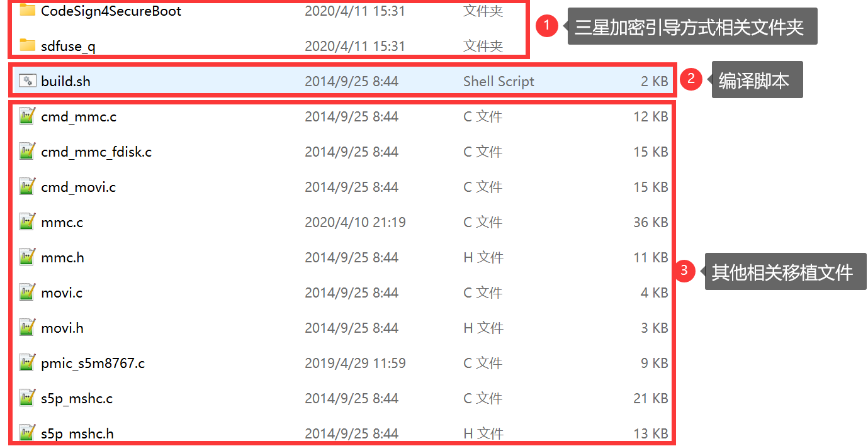Image resolution: width=868 pixels, height=446 pixels.
Task: Select the mmc.c file name
Action: [x=62, y=222]
